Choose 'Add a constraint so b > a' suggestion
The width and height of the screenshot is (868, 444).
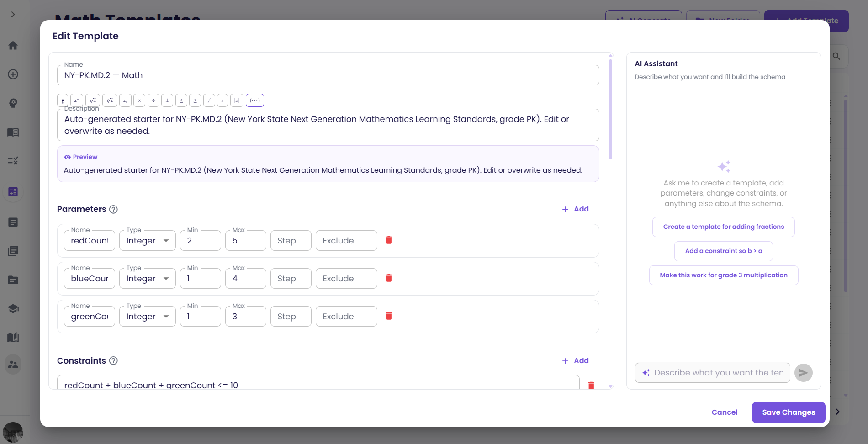[x=724, y=251]
